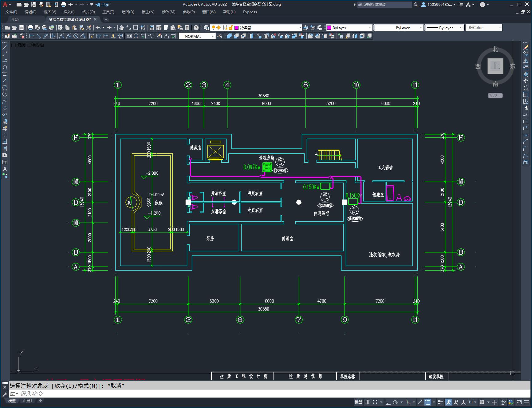Click the ByColor plot style box
Image resolution: width=532 pixels, height=408 pixels.
click(484, 28)
